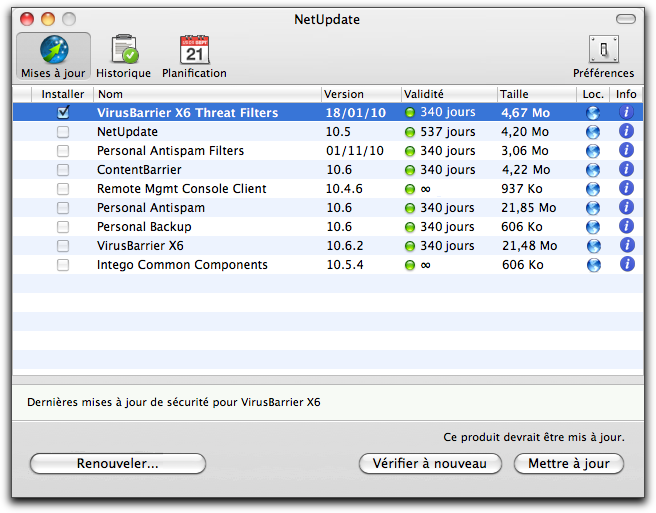Viewport: 656px width, 513px height.
Task: Click globe icon in NetUpdate row
Action: pyautogui.click(x=593, y=132)
